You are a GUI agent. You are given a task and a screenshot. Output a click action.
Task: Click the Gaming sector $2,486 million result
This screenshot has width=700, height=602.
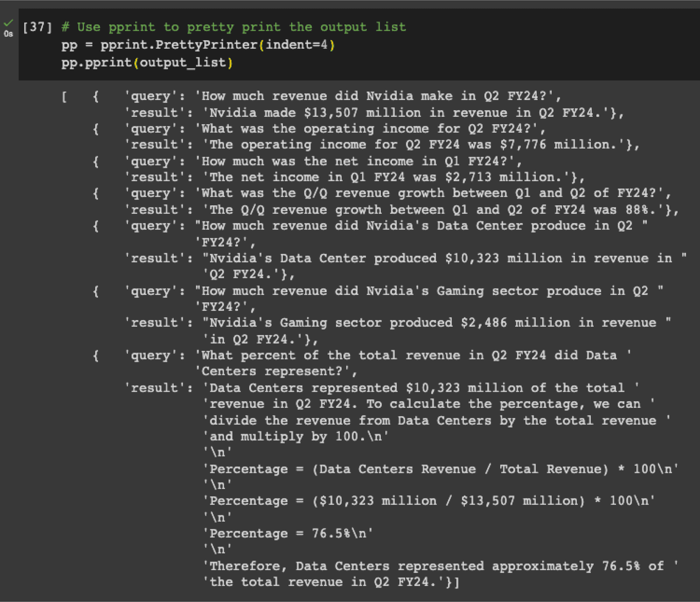tap(398, 323)
